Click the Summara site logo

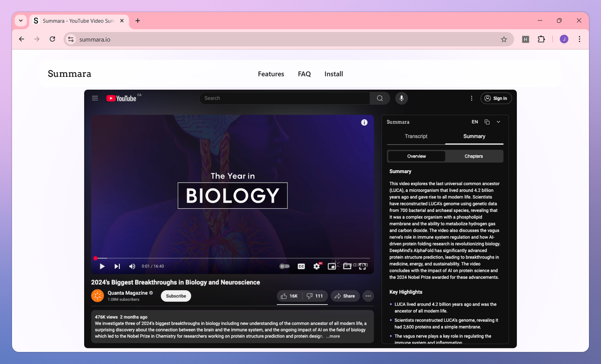point(70,74)
